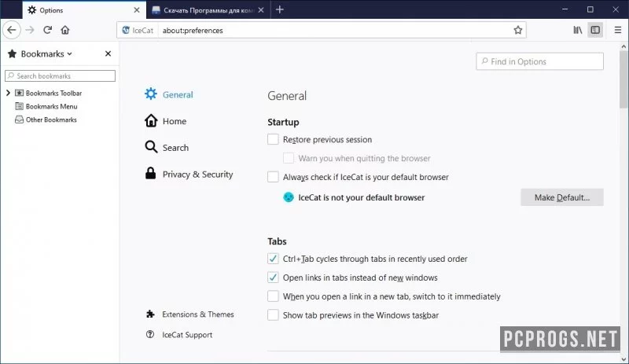
Task: Enable Show tab previews in Windows taskbar
Action: click(x=273, y=315)
